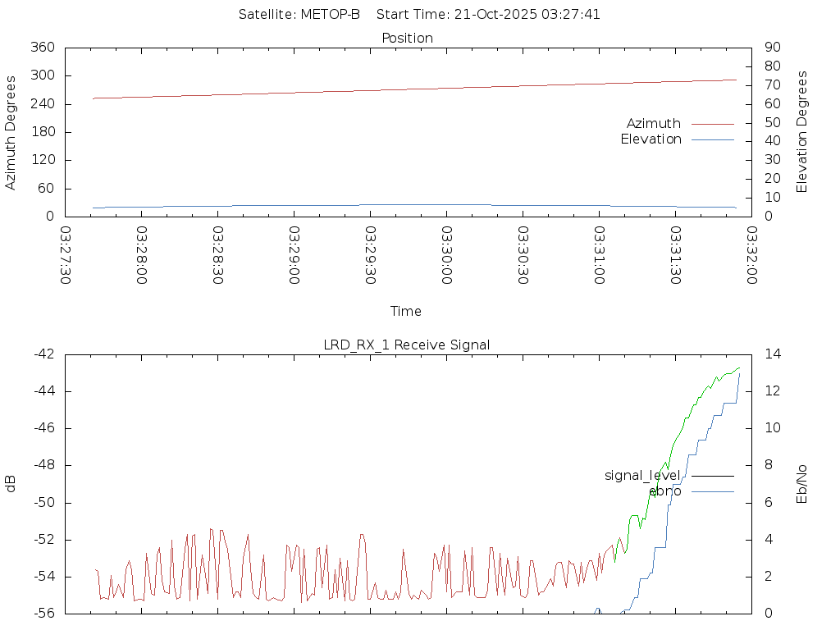This screenshot has height=630, width=840.
Task: Click the Elevation Degrees axis label
Action: pyautogui.click(x=802, y=132)
